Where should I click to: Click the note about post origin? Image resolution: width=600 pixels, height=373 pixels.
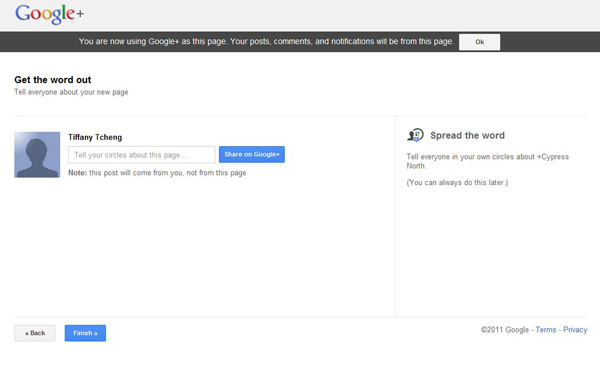(157, 173)
